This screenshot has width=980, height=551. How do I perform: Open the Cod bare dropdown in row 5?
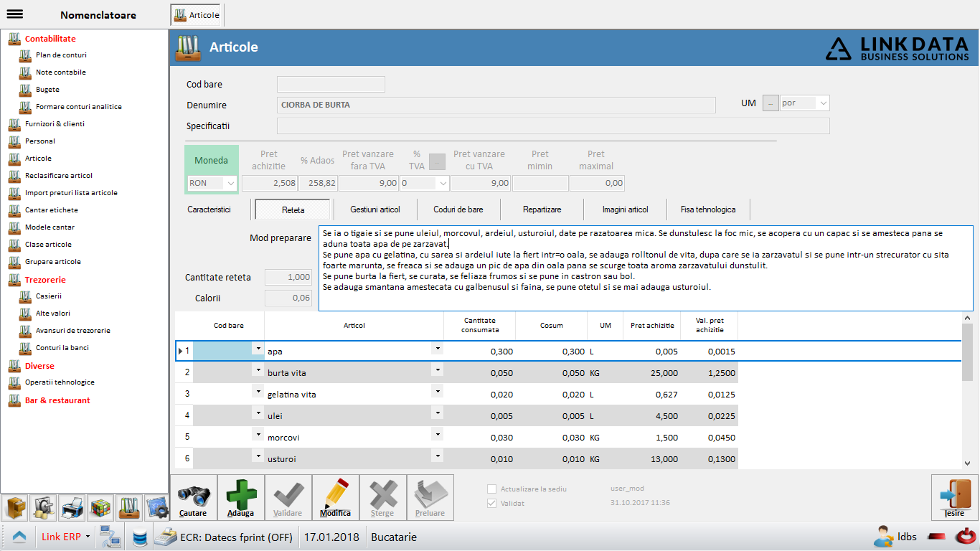click(x=258, y=434)
